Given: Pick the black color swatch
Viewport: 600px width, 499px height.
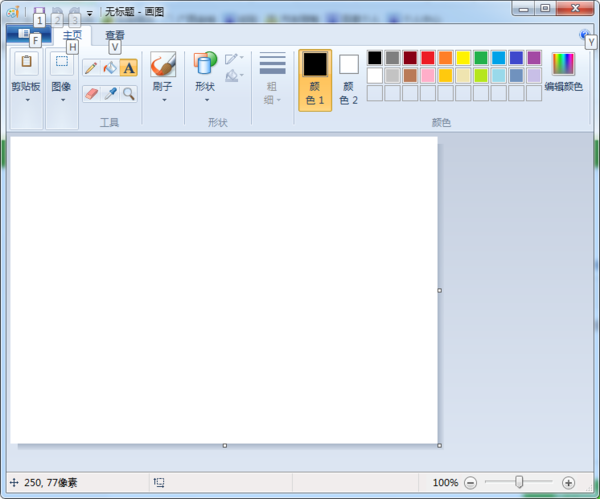Looking at the screenshot, I should 375,58.
